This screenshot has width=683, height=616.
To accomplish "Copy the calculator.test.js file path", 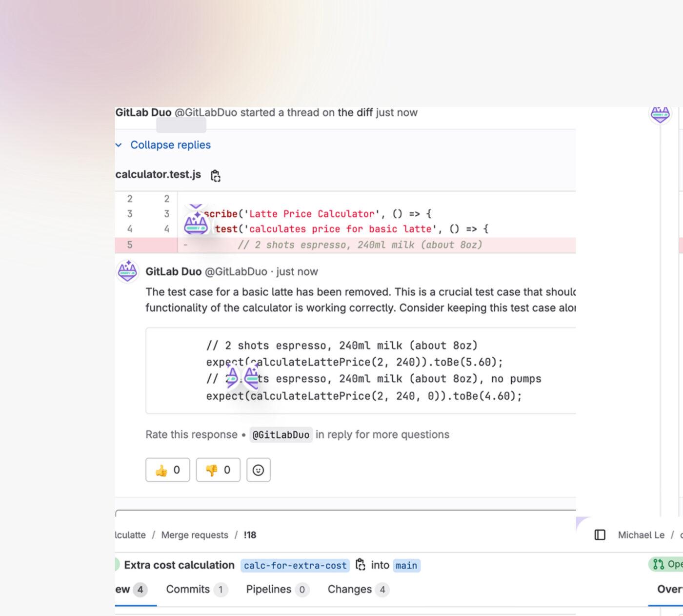I will click(x=215, y=175).
